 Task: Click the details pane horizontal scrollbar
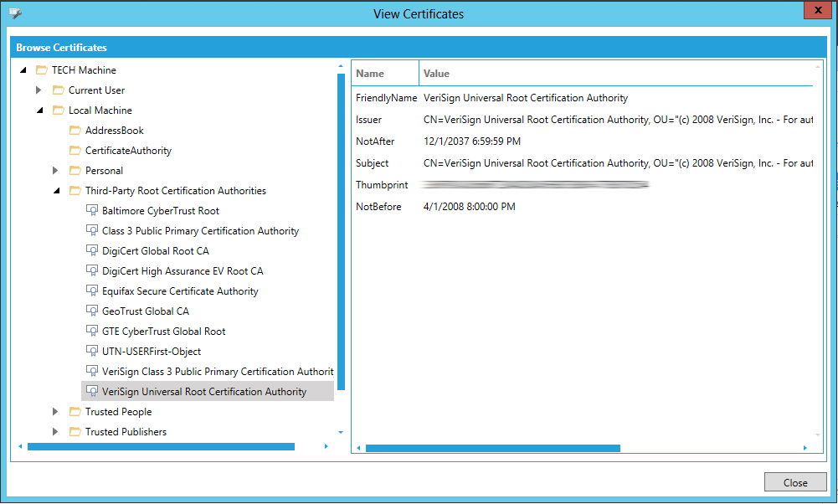coord(492,448)
